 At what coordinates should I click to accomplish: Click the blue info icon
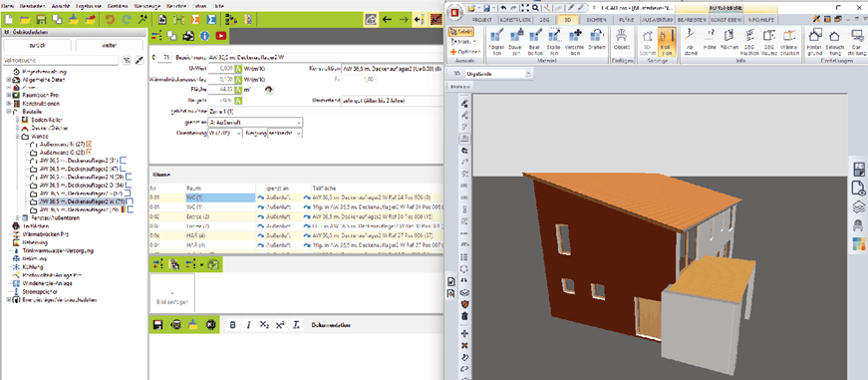click(x=205, y=36)
